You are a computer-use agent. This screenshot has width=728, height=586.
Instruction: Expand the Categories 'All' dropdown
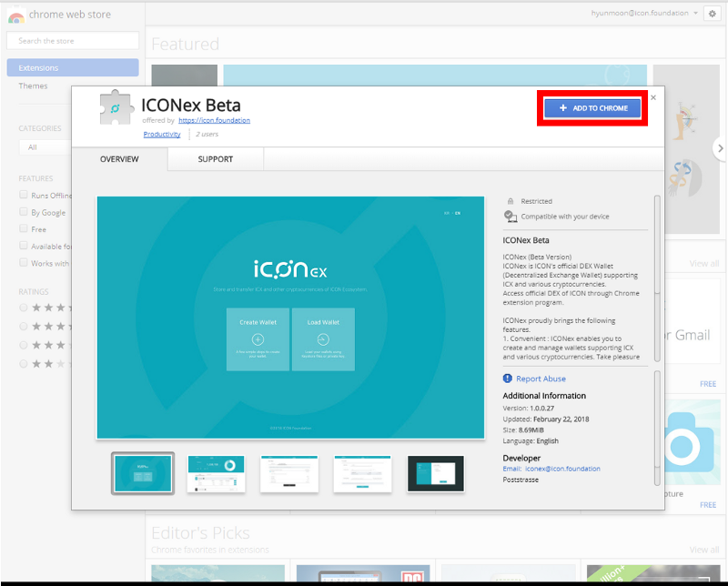coord(45,147)
